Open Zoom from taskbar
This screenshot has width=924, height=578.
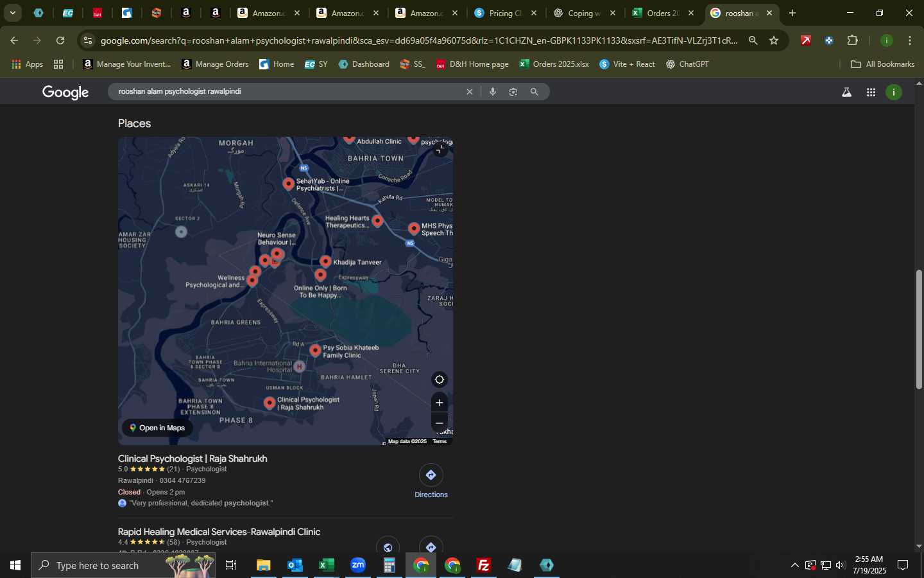tap(358, 565)
